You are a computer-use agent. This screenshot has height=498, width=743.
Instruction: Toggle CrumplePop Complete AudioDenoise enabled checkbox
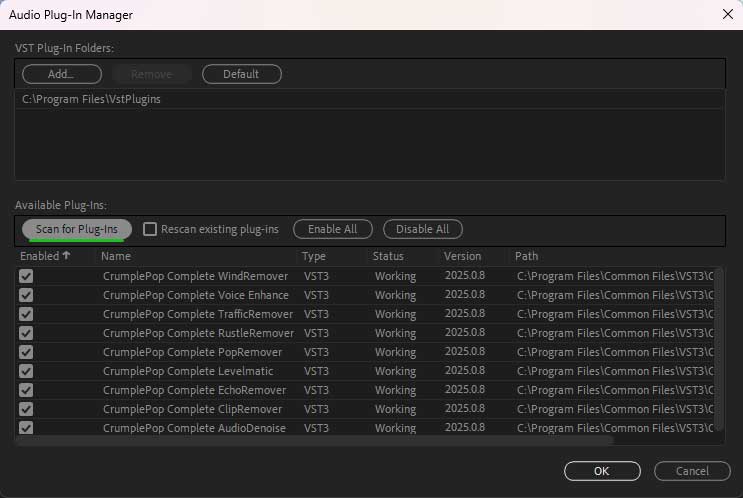tap(26, 428)
